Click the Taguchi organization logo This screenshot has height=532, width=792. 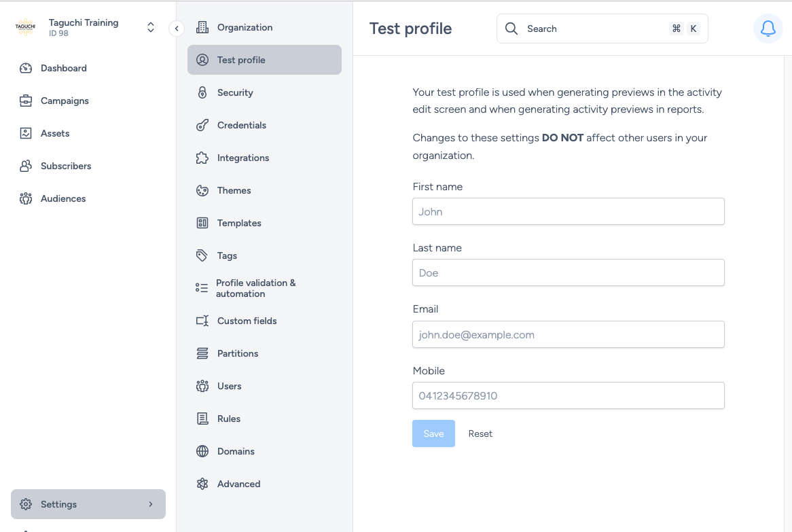pos(26,27)
